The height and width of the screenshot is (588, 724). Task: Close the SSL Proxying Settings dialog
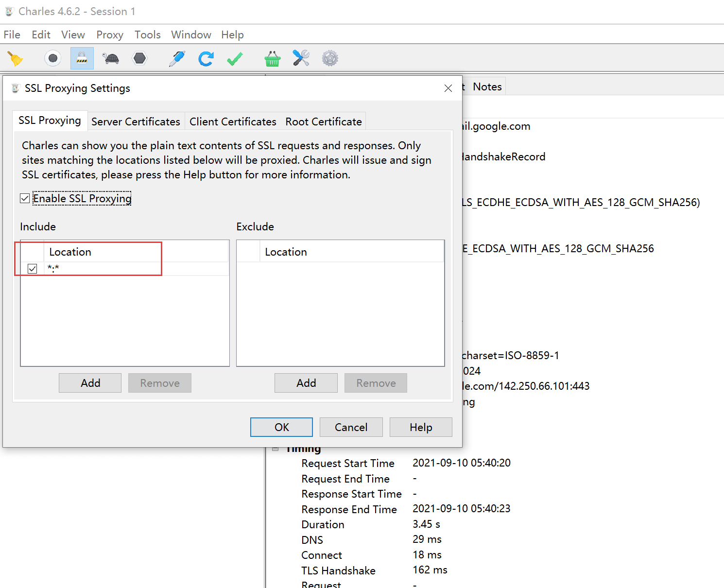click(448, 88)
